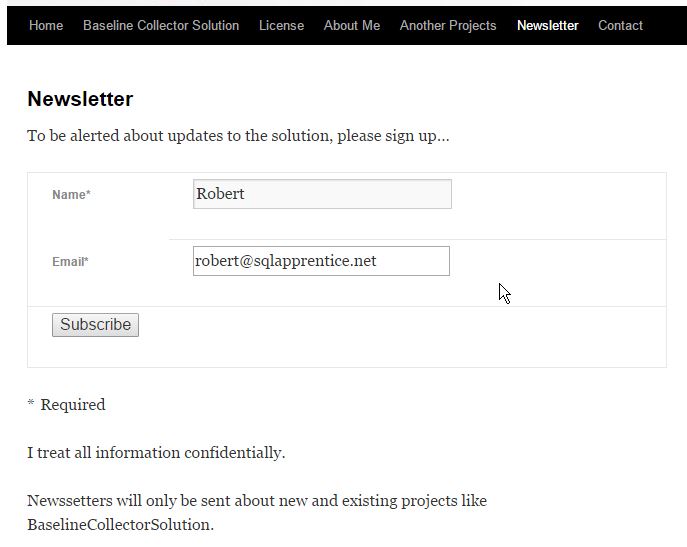Click the "* Required" note
Viewport: 687px width, 547px height.
coord(66,405)
